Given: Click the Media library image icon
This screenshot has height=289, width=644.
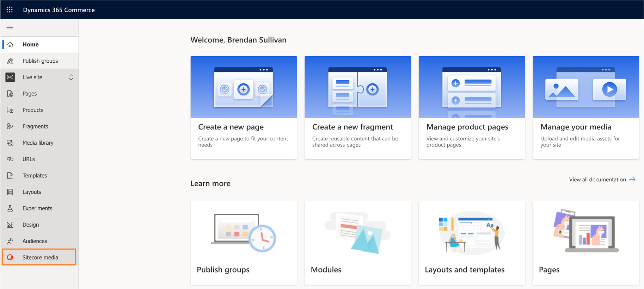Looking at the screenshot, I should (10, 143).
